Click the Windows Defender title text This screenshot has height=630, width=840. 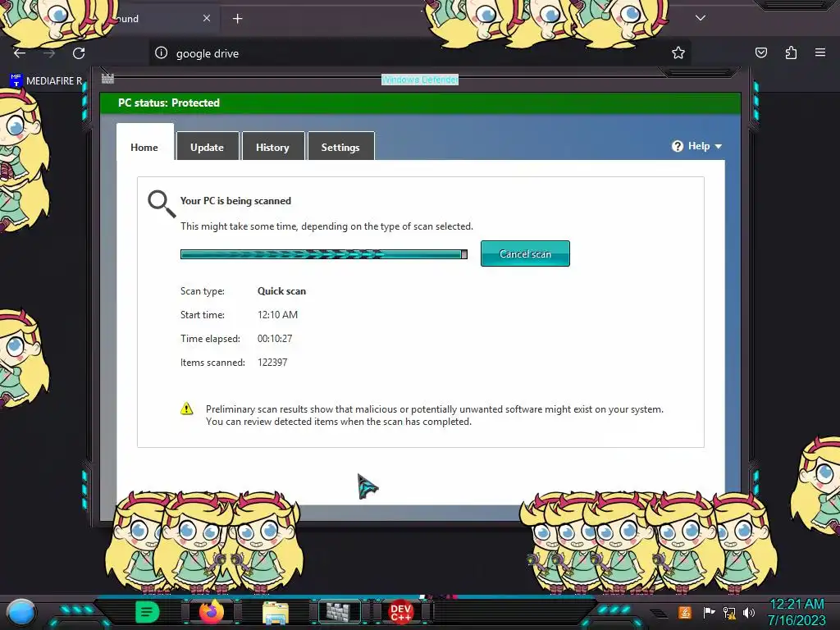click(x=420, y=80)
